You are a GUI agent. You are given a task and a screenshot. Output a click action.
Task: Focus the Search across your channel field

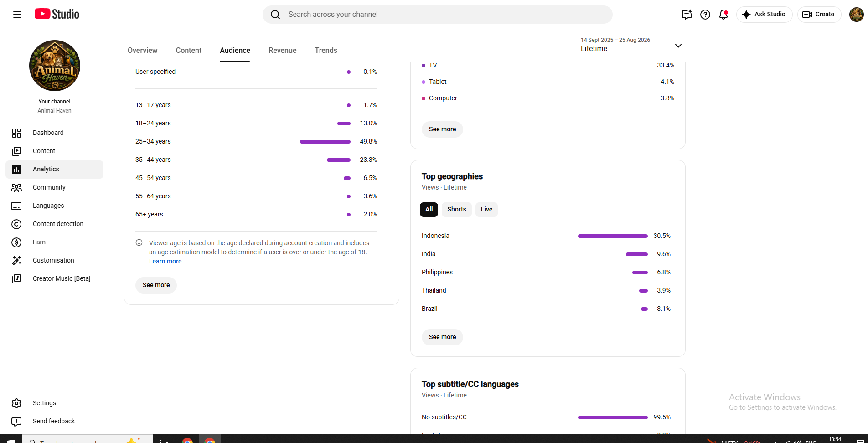point(438,15)
